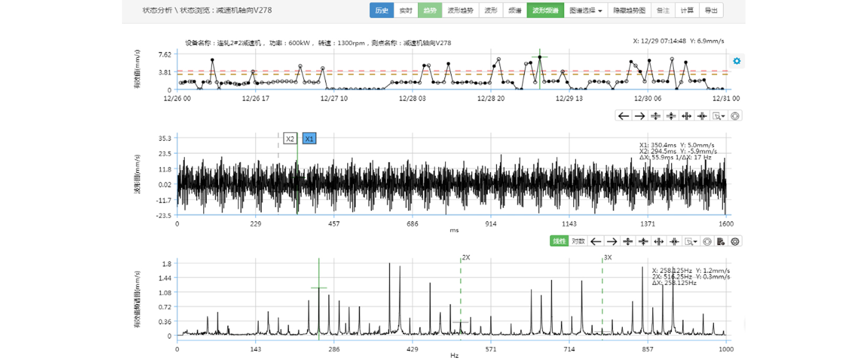The width and height of the screenshot is (868, 360).
Task: Move waveform chart left with arrow icon
Action: pyautogui.click(x=623, y=116)
